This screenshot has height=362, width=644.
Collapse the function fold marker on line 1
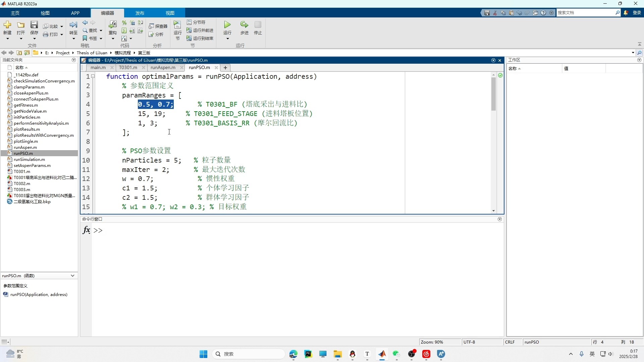[93, 76]
